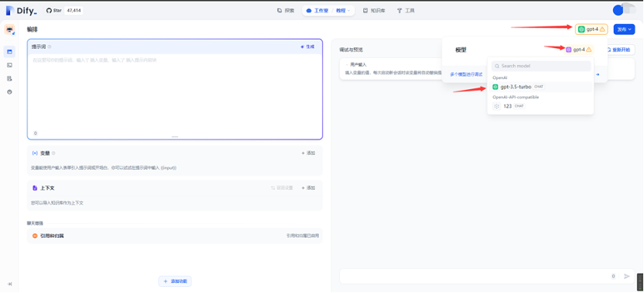The image size is (644, 293).
Task: Open the 知识库 tab
Action: pos(374,11)
